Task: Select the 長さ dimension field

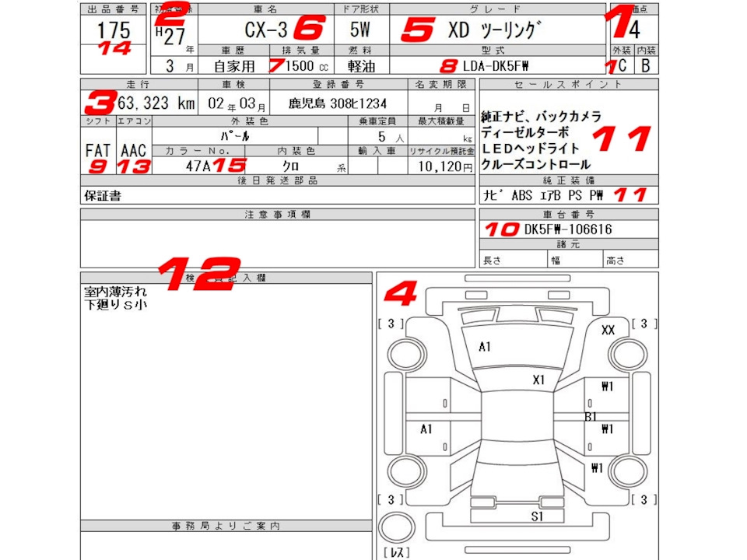Action: pyautogui.click(x=514, y=260)
